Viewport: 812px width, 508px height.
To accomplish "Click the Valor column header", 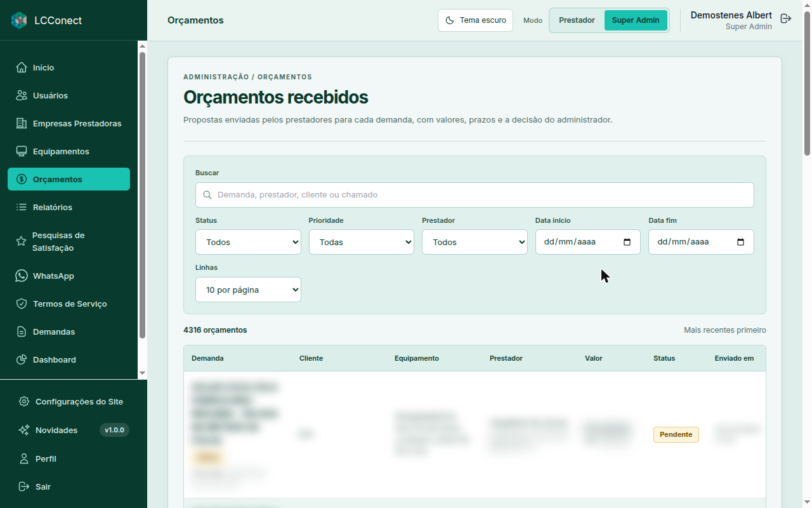I will (594, 358).
